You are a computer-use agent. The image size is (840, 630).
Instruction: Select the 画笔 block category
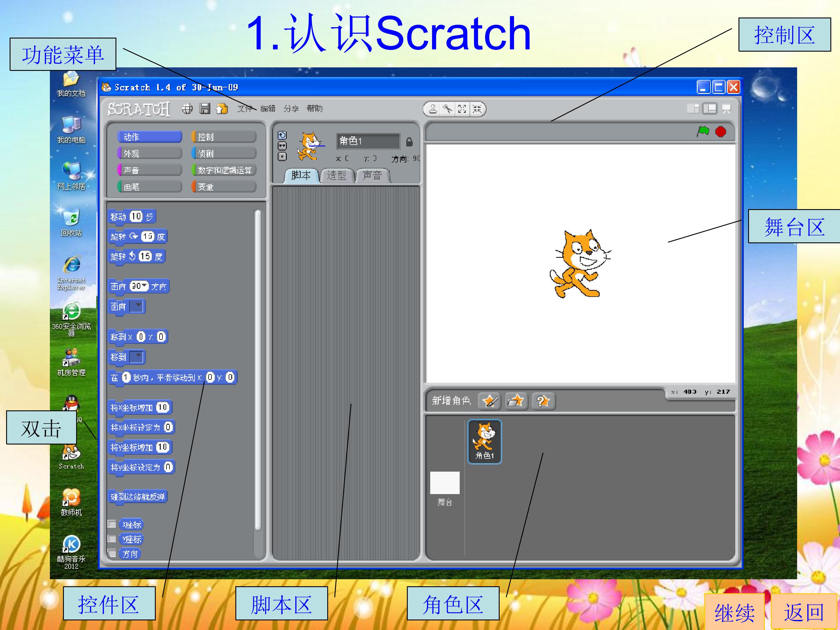(x=150, y=187)
